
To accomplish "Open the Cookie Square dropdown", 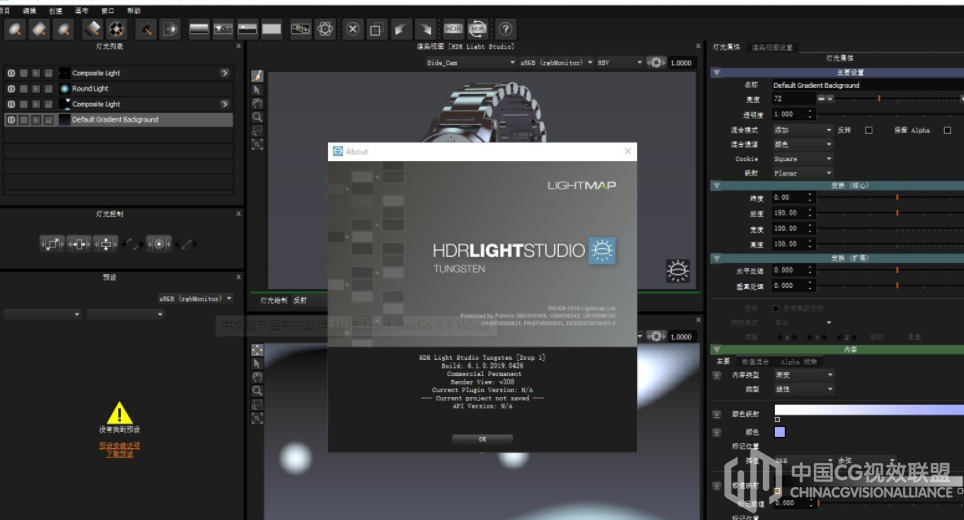I will tap(802, 159).
